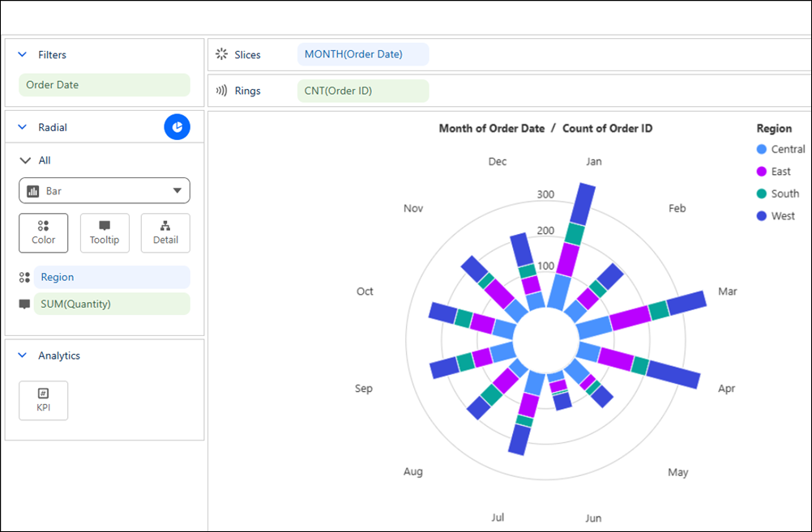Viewport: 812px width, 532px height.
Task: Click the West legend color swatch
Action: point(761,216)
